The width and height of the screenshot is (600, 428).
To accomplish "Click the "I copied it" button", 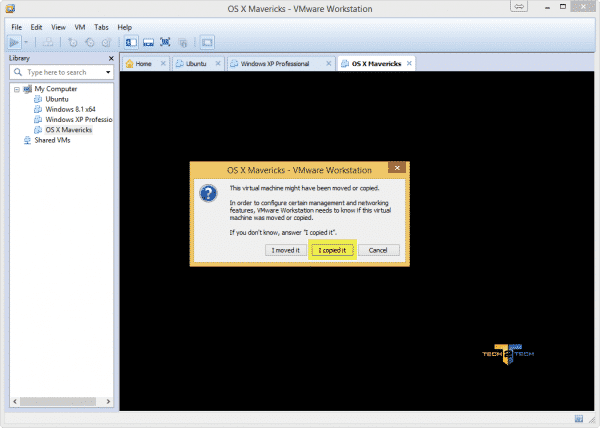I will point(330,250).
